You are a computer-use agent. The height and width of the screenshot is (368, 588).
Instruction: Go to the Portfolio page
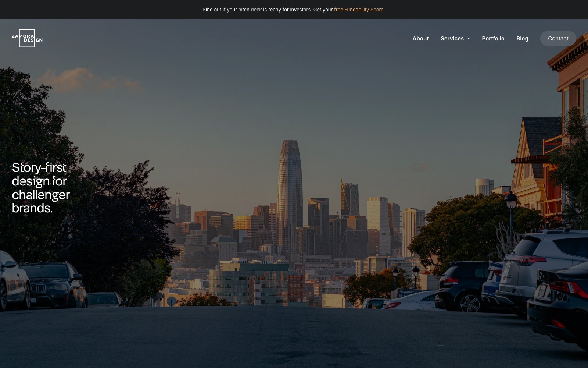493,38
